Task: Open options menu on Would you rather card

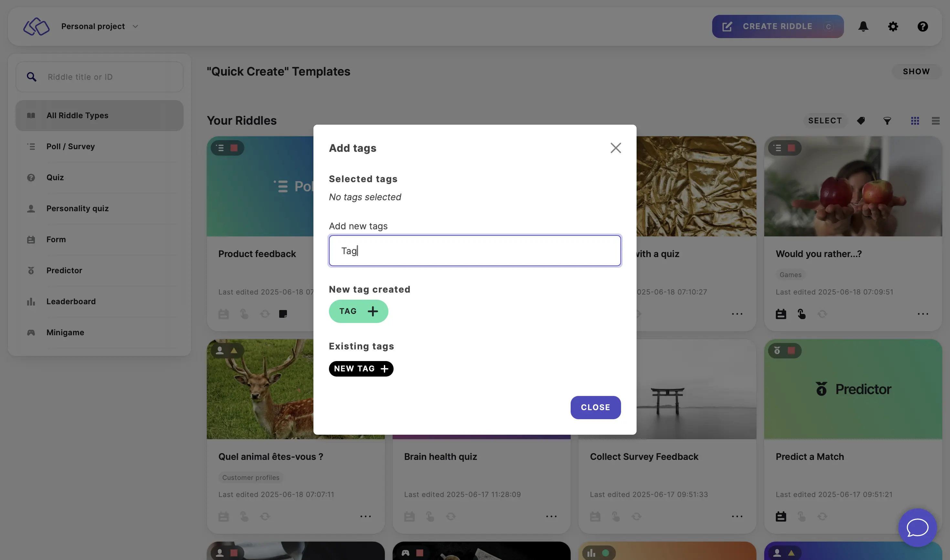Action: click(923, 314)
